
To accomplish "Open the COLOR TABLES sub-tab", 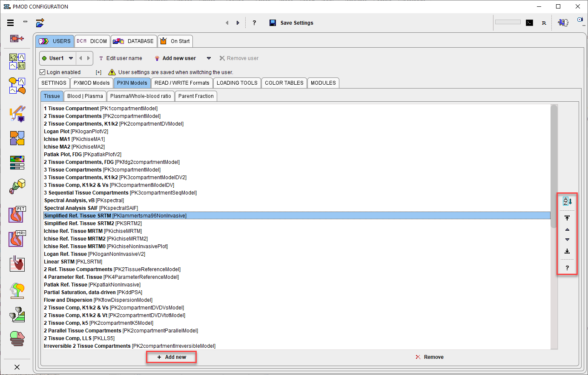I will (284, 83).
